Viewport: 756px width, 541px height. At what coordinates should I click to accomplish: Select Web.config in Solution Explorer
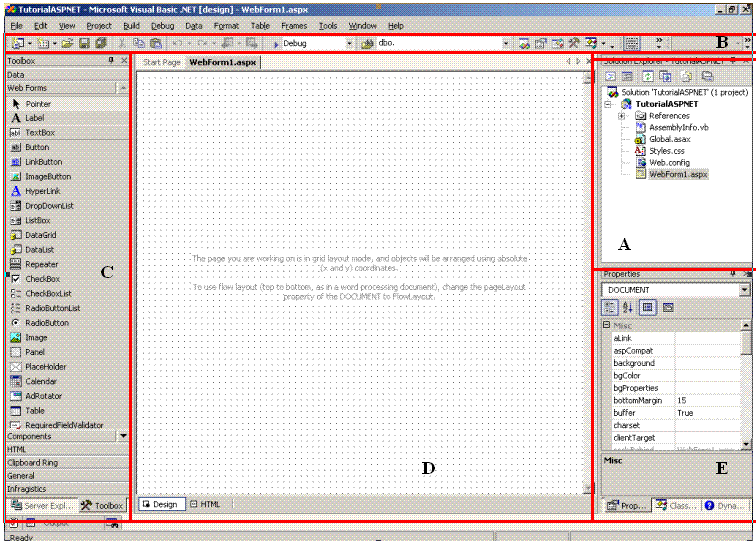pyautogui.click(x=669, y=162)
